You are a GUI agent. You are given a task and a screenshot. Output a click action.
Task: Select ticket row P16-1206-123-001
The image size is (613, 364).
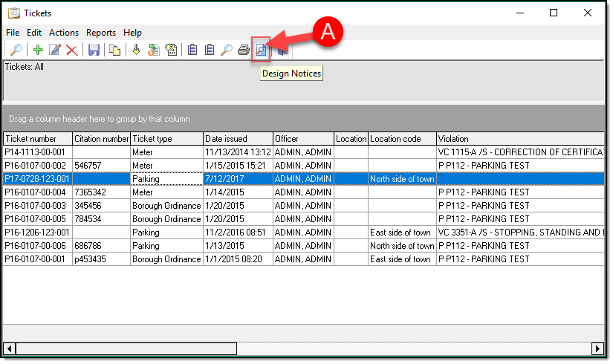pos(37,233)
